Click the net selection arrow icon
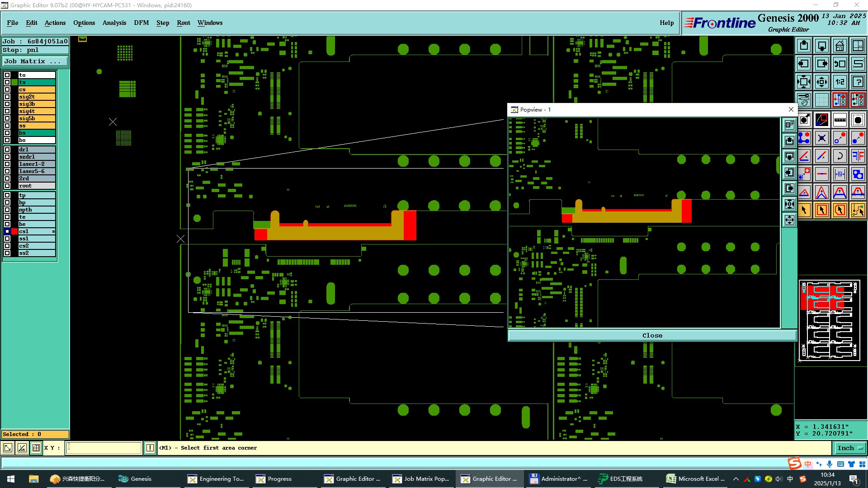This screenshot has width=868, height=488. tap(858, 210)
